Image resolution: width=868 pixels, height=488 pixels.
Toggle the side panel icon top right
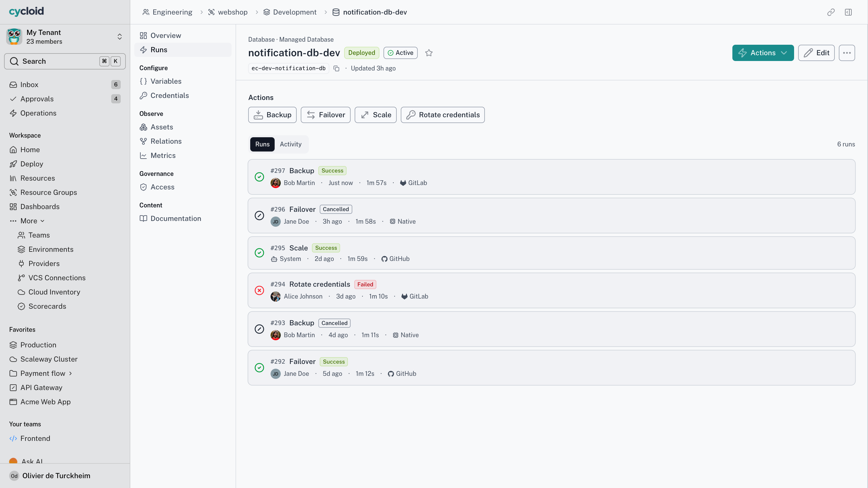pyautogui.click(x=848, y=12)
